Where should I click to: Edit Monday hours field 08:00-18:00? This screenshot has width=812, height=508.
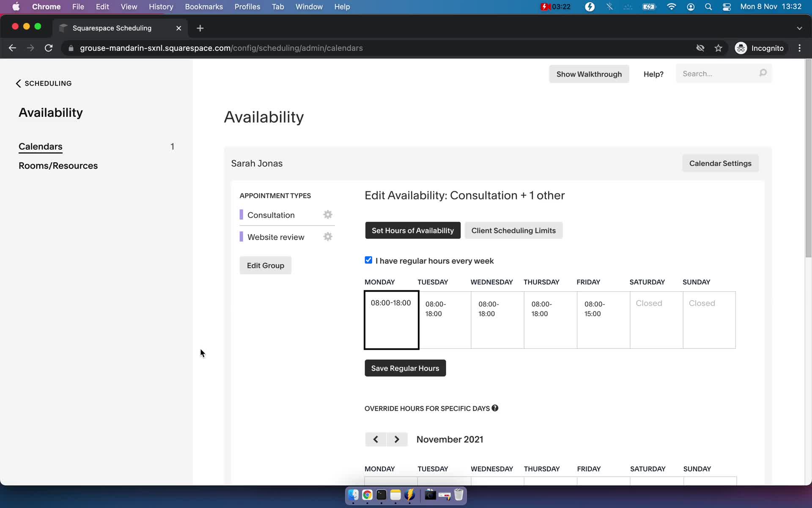[x=392, y=320]
